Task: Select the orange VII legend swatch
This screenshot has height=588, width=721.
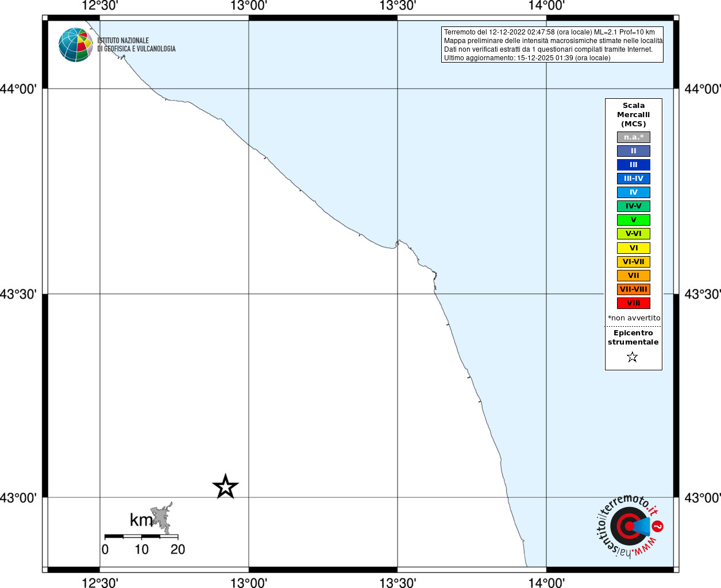Action: pos(634,276)
